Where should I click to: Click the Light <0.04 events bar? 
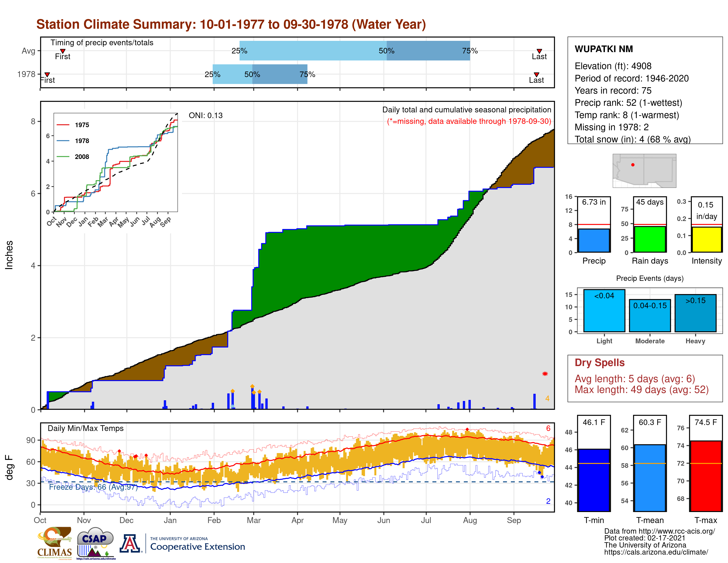pyautogui.click(x=604, y=310)
